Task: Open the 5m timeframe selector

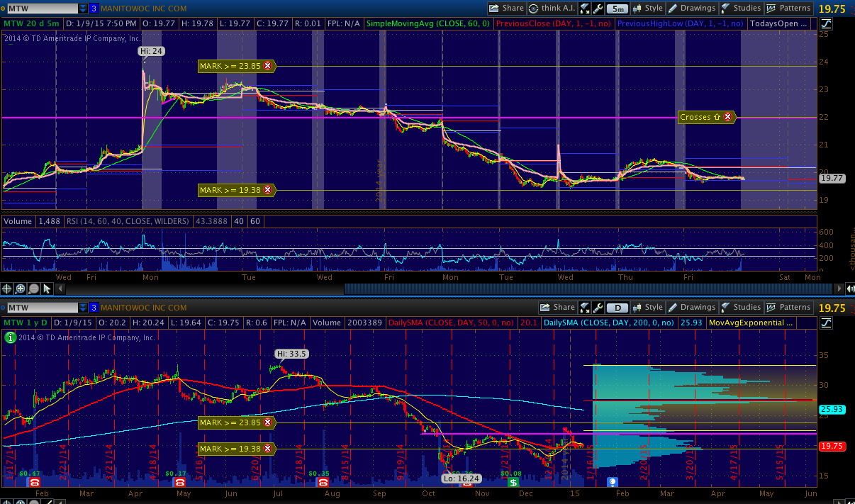Action: click(617, 9)
